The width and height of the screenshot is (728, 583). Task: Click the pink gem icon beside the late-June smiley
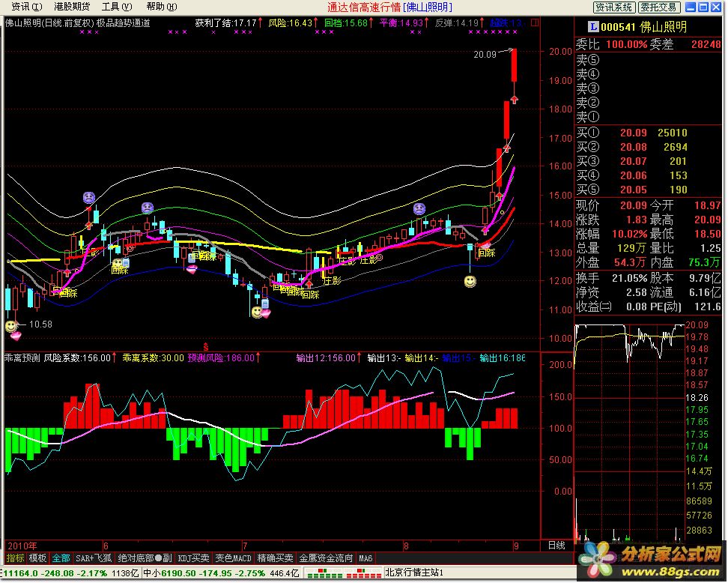tap(266, 314)
